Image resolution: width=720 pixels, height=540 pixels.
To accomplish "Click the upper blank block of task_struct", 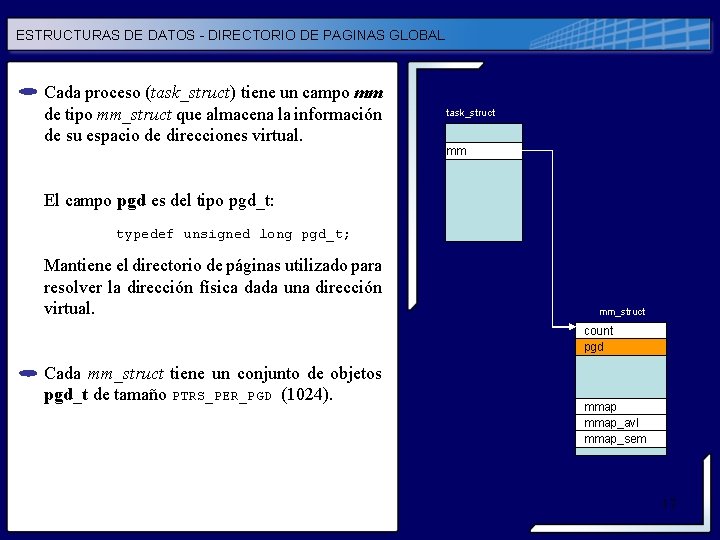I will [484, 133].
